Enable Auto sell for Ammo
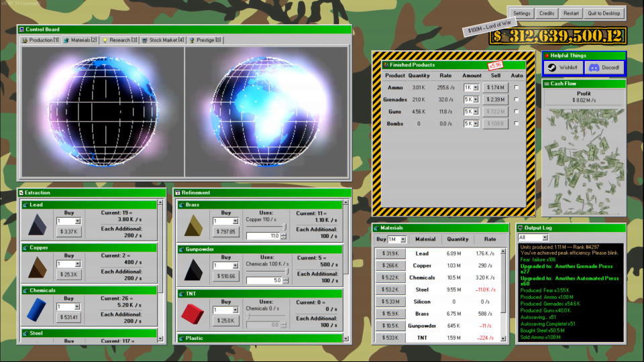Viewport: 644px width, 362px height. 517,88
